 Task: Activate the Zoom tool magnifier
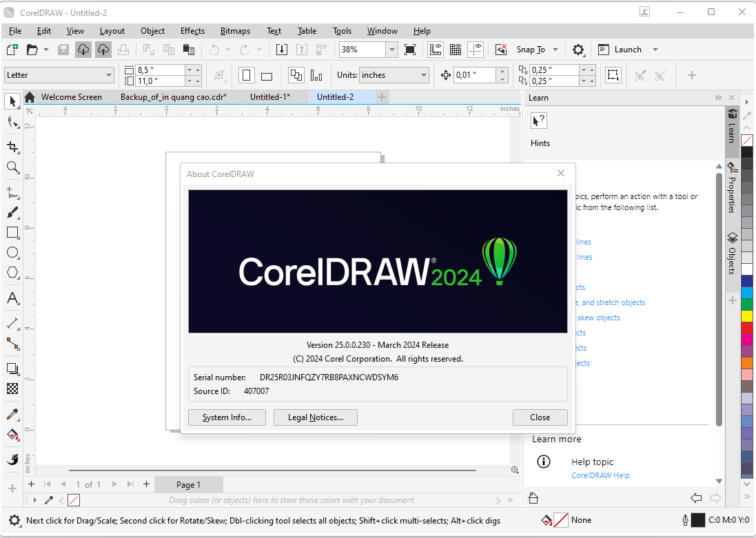(12, 167)
